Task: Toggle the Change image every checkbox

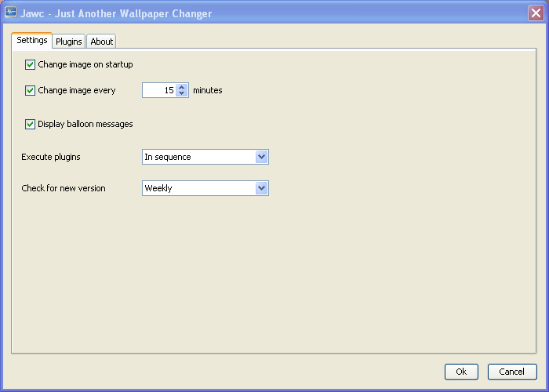Action: coord(30,90)
